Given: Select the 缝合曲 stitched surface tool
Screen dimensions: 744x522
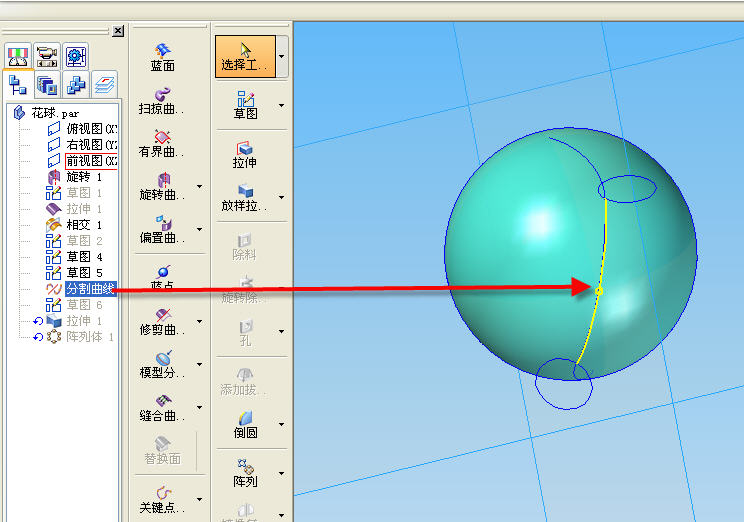Looking at the screenshot, I should [162, 408].
